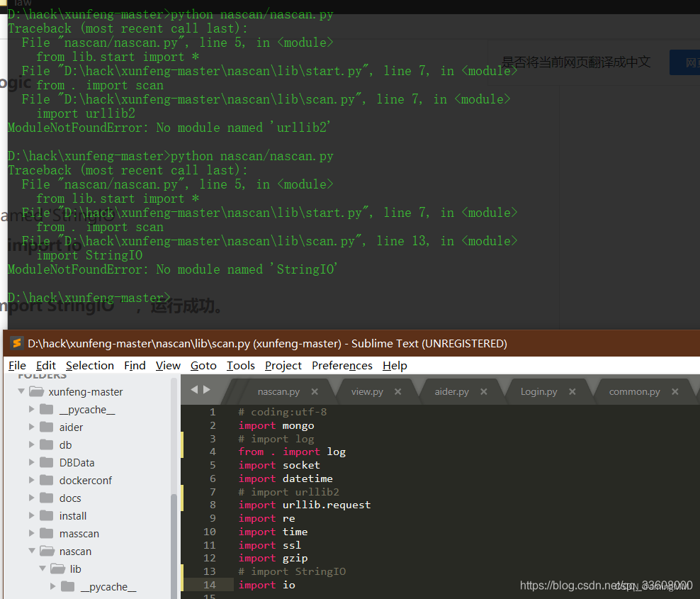Open the Tools menu

[x=241, y=365]
